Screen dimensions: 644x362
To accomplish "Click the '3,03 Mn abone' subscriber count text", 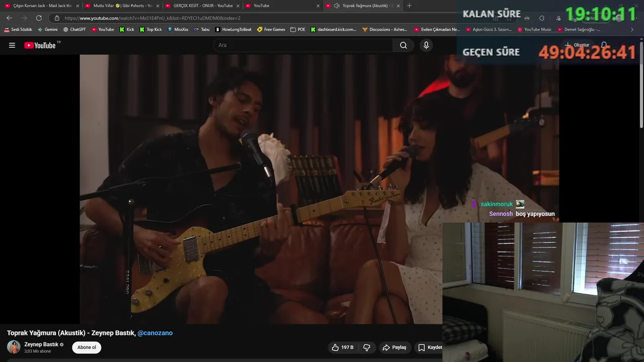I will (x=38, y=351).
